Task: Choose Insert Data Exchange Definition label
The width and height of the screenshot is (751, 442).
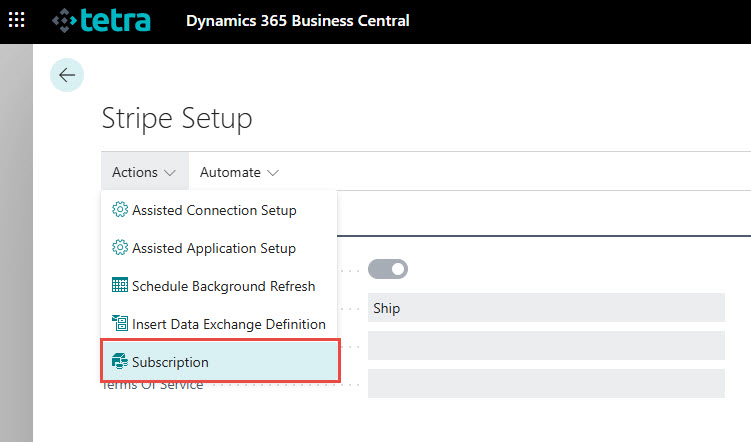Action: pos(228,324)
